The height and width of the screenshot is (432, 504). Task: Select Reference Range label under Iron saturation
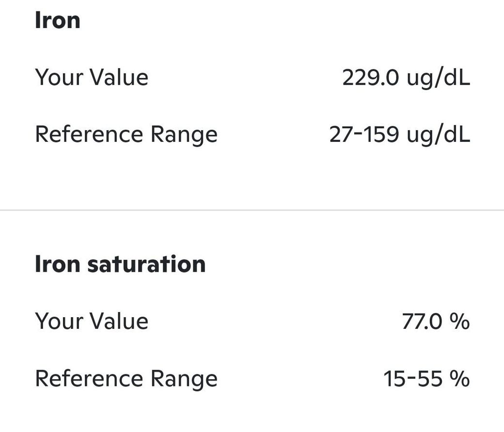tap(126, 379)
